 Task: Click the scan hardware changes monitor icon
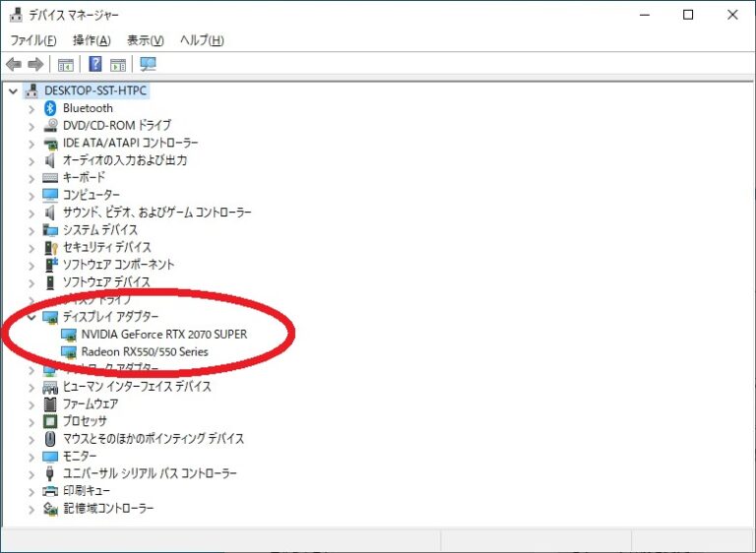point(148,65)
